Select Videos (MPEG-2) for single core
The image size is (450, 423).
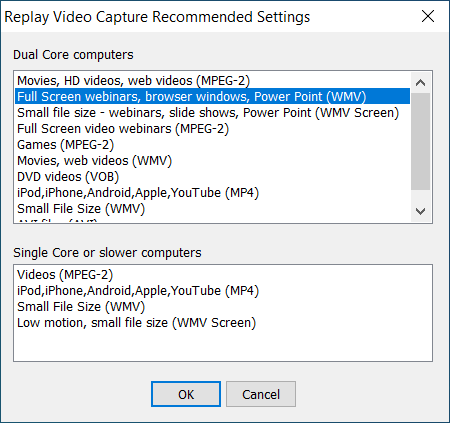point(223,275)
